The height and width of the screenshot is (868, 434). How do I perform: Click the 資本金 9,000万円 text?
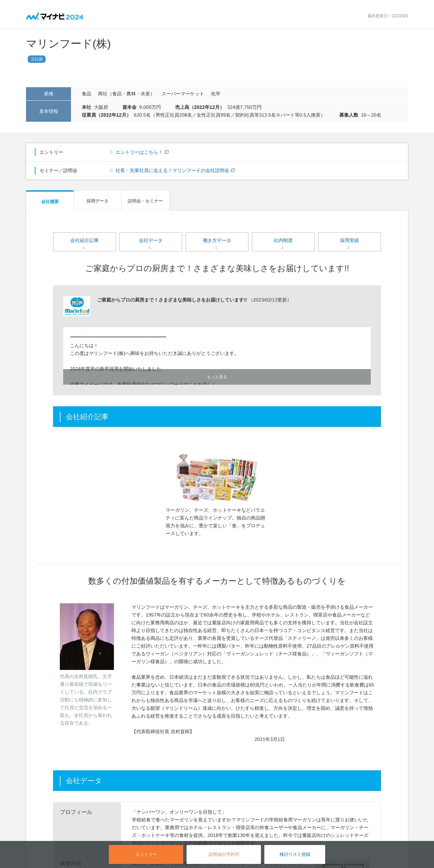pyautogui.click(x=142, y=107)
